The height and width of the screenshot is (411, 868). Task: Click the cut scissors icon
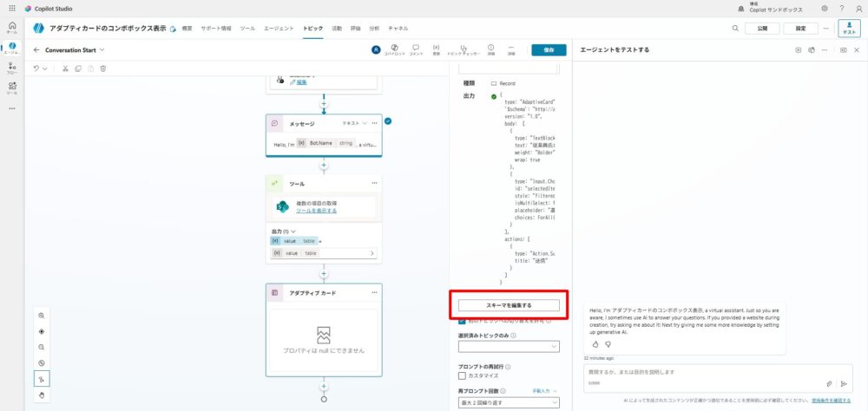coord(65,68)
